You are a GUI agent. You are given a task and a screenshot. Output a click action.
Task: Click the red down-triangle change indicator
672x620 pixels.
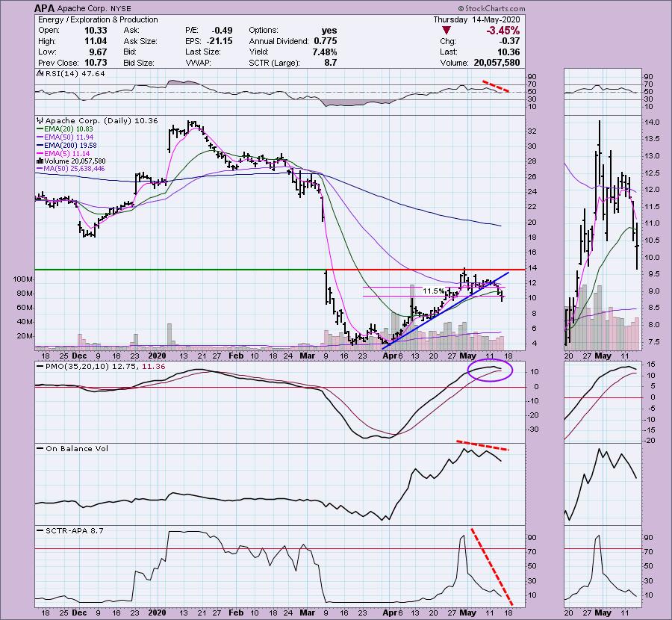coord(447,31)
